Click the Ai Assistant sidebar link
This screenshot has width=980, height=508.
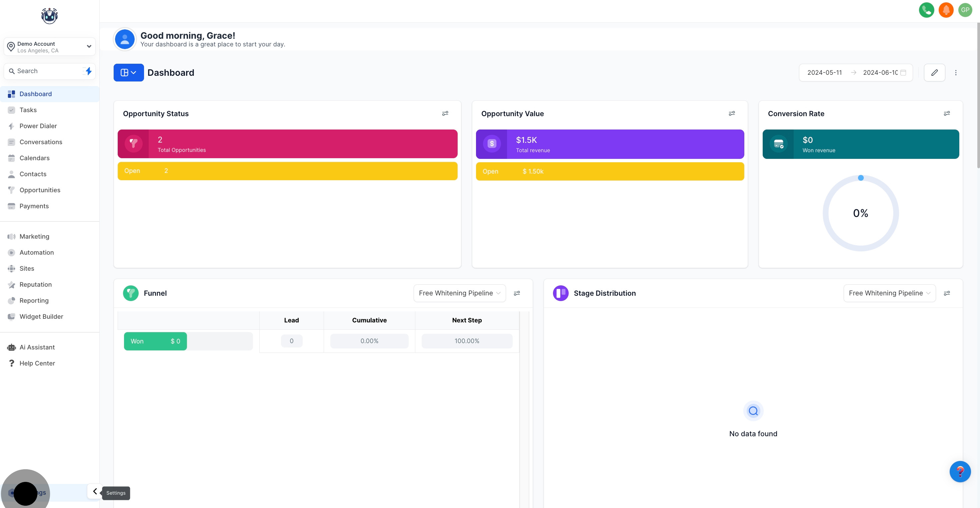37,347
